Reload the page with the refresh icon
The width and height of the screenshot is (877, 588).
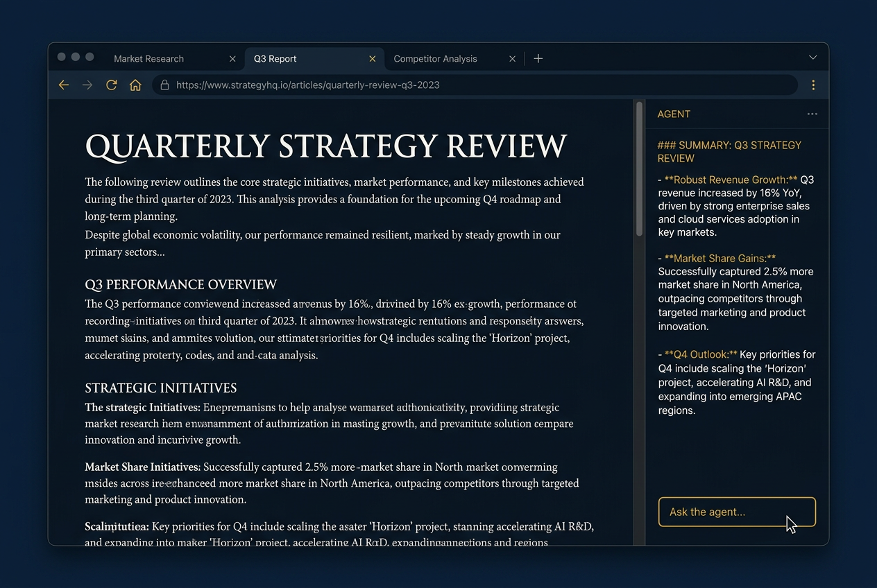111,85
